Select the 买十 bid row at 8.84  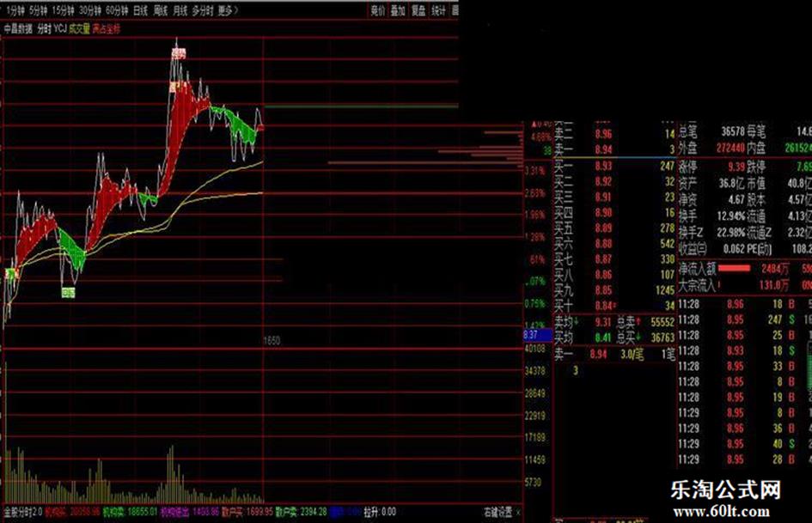pos(614,306)
